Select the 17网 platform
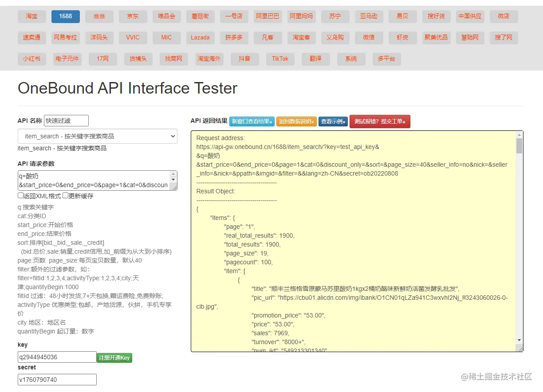 tap(103, 59)
